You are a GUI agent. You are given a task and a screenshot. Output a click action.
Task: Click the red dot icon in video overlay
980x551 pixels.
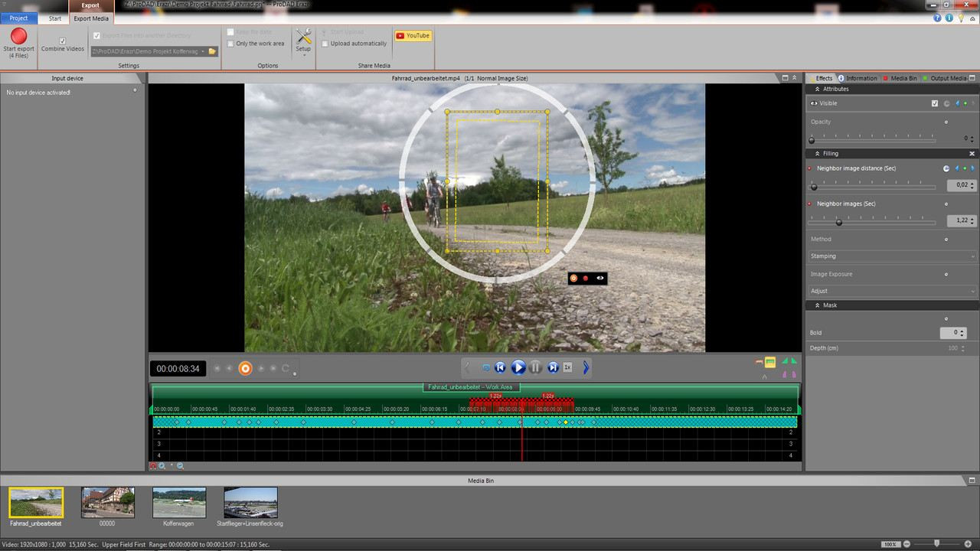[586, 278]
